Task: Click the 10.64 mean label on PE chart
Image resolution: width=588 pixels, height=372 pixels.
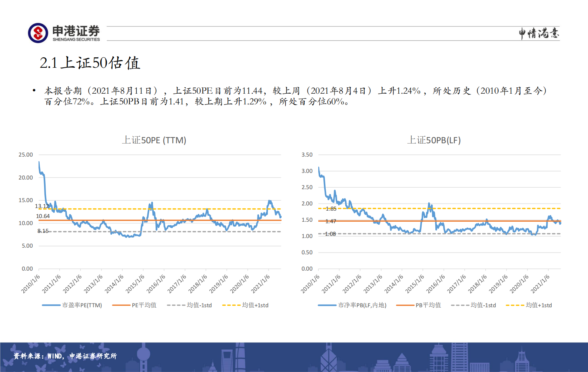Action: coord(43,216)
